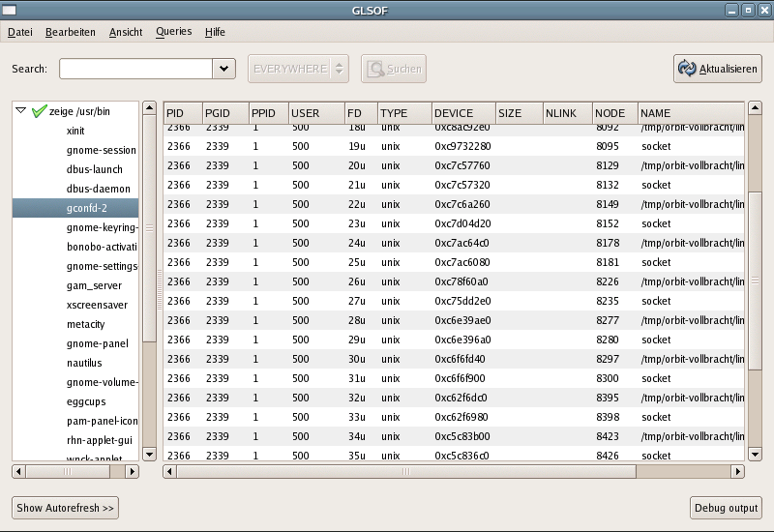
Task: Select xscreensaver in the process tree
Action: (x=97, y=305)
